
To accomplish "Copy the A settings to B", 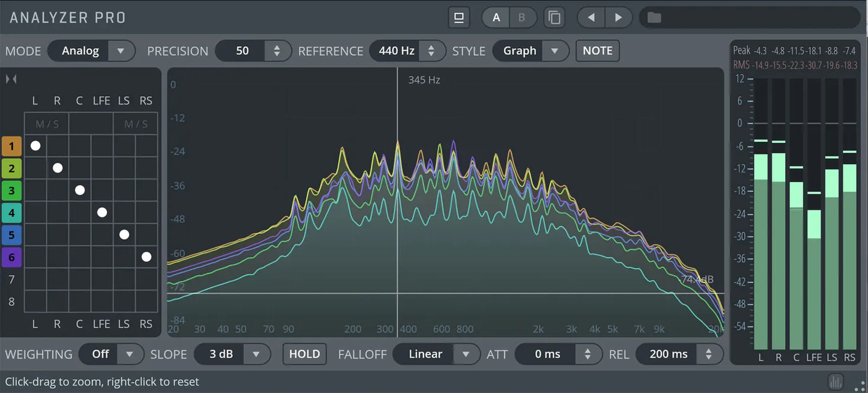I will (x=554, y=17).
